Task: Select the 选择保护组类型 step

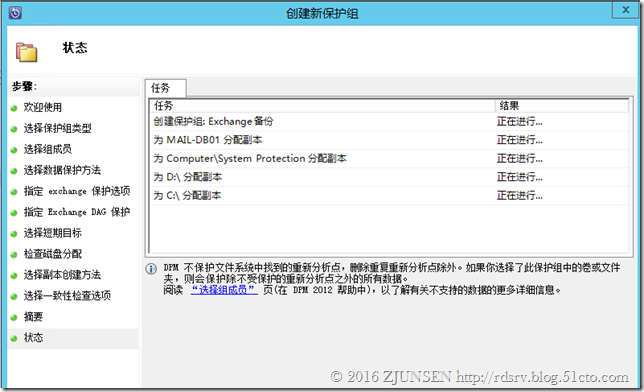Action: (x=58, y=128)
